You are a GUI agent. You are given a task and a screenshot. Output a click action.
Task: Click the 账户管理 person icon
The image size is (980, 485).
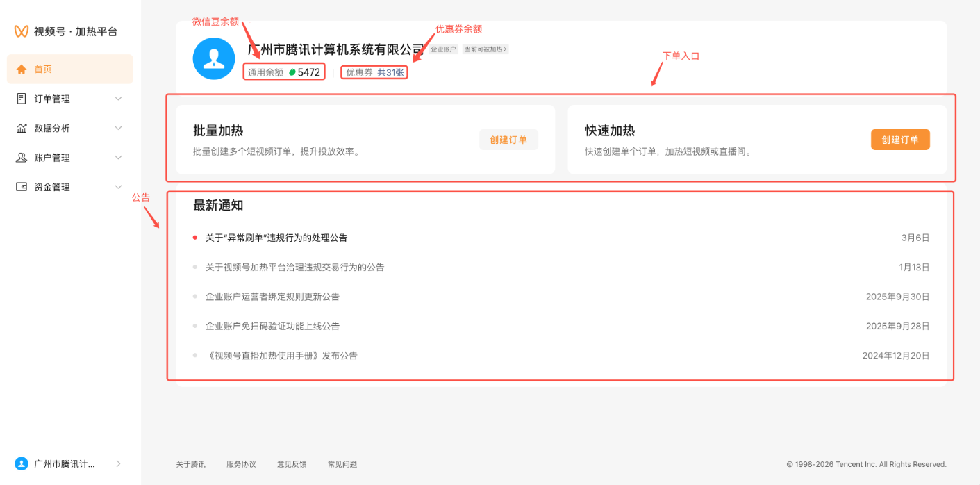pos(22,158)
